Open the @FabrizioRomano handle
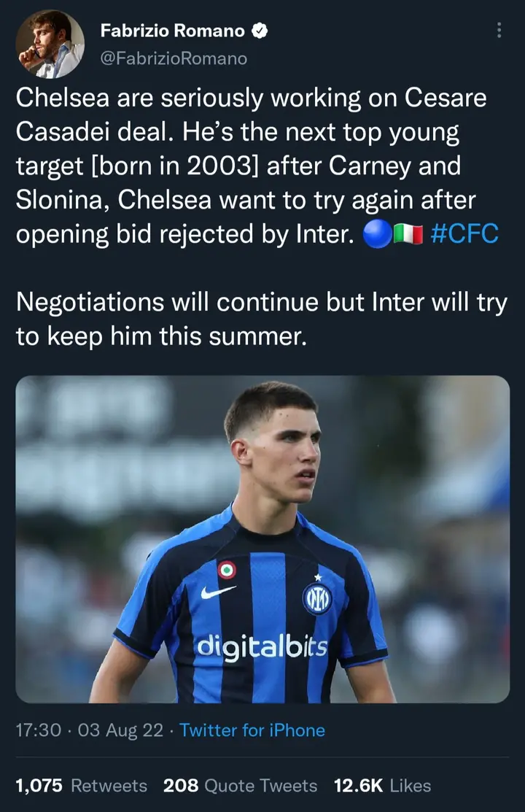 click(x=174, y=58)
